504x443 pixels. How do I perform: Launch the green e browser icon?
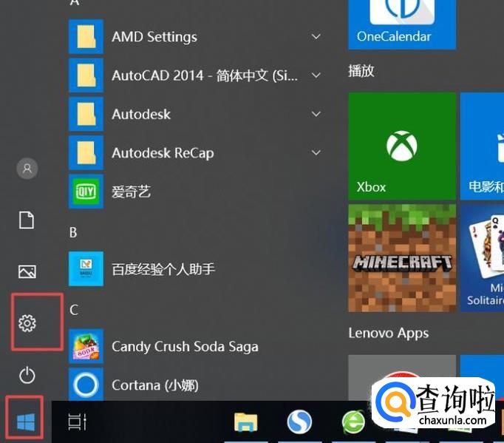(x=353, y=422)
